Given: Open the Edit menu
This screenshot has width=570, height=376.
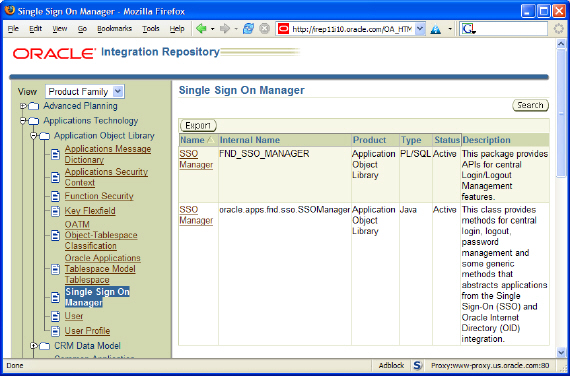Looking at the screenshot, I should [35, 29].
